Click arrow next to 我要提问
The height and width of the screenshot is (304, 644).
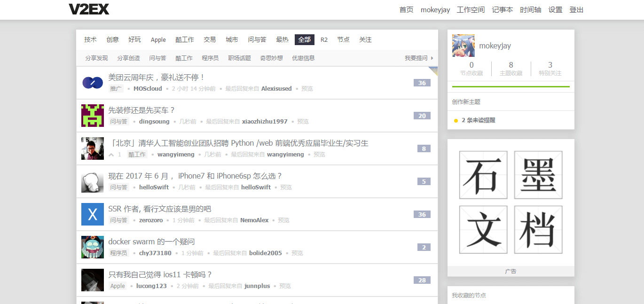click(432, 58)
